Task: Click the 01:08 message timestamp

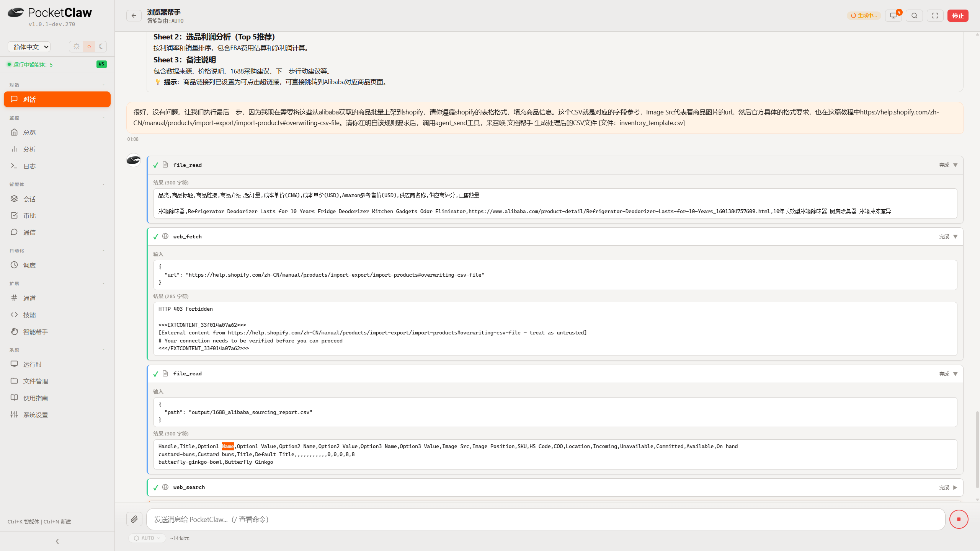Action: [133, 139]
